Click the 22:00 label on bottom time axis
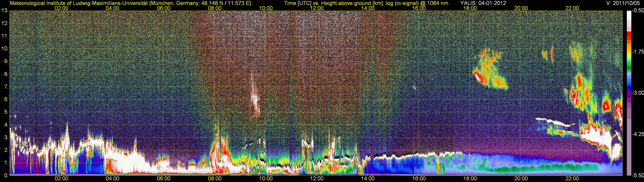The image size is (644, 182). [572, 179]
